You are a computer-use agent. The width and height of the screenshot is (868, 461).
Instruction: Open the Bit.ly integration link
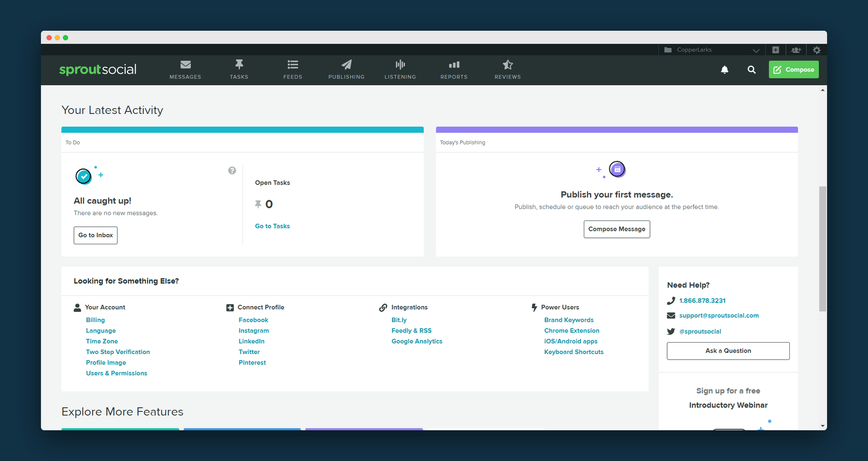[399, 320]
